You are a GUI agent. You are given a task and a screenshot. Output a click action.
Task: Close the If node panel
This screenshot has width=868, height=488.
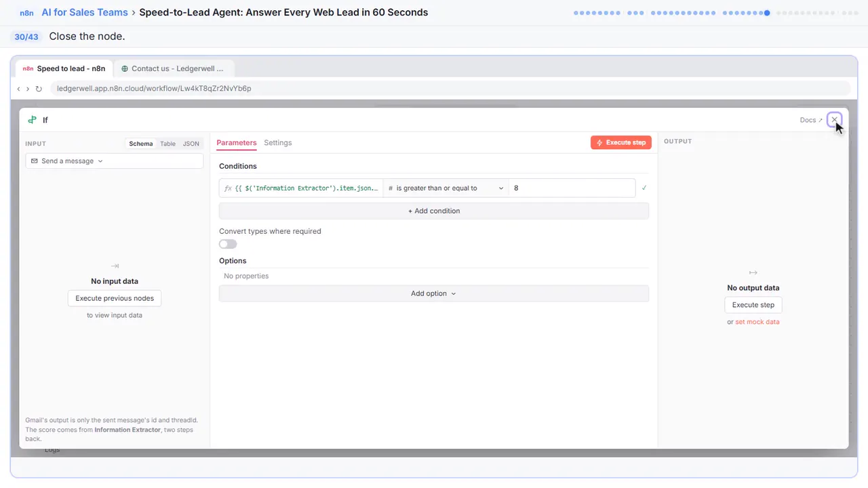pos(834,120)
